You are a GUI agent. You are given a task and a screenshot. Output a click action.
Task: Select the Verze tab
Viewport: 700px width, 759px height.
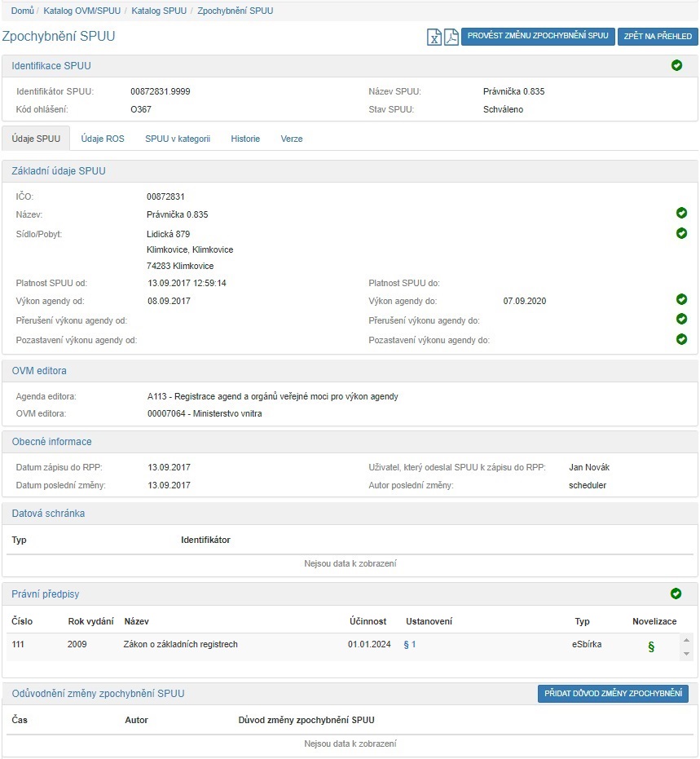tap(292, 139)
